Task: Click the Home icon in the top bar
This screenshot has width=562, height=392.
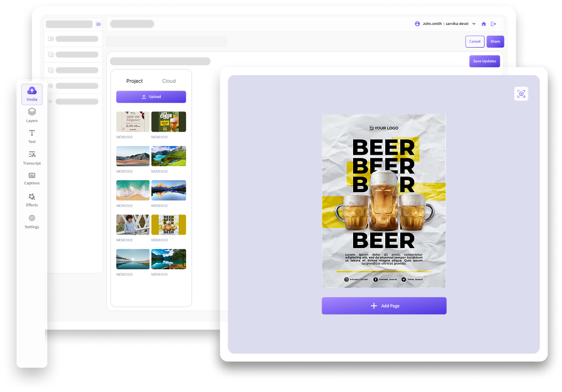Action: [x=483, y=23]
